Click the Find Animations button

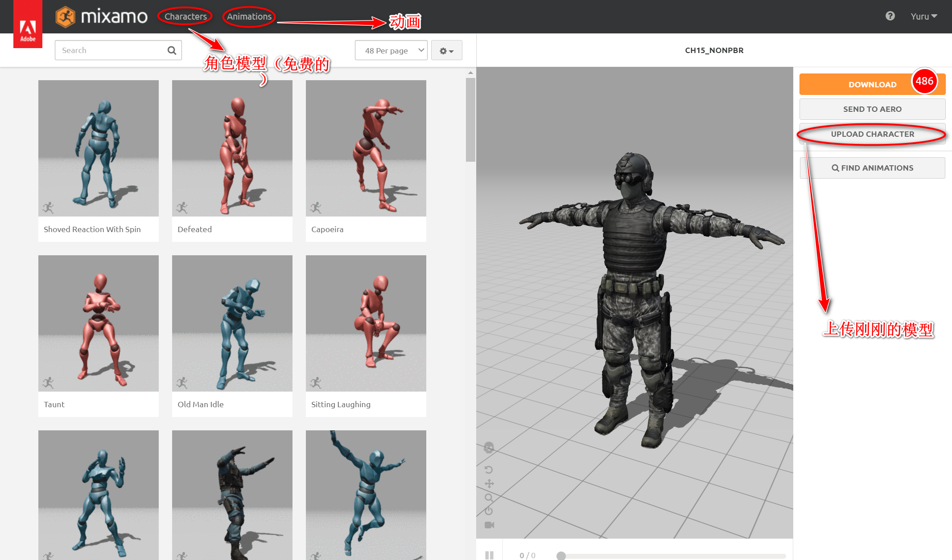pyautogui.click(x=872, y=168)
